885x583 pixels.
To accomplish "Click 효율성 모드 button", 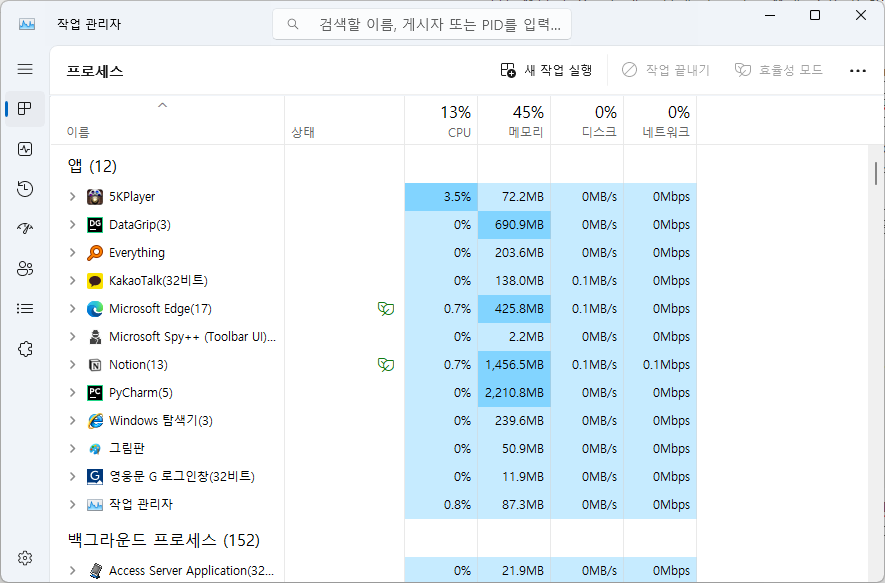I will click(778, 70).
